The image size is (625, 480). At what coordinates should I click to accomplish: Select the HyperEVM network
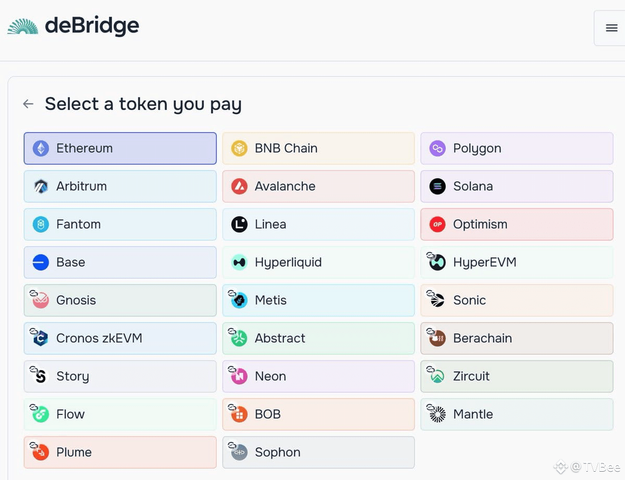516,263
